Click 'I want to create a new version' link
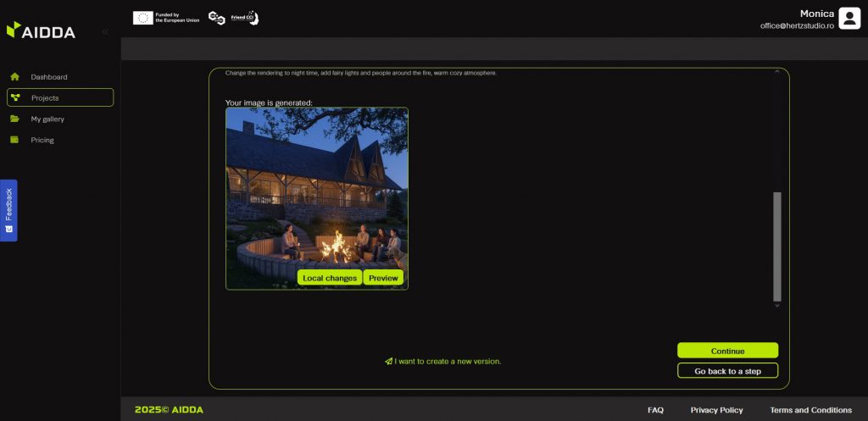Screen dimensions: 868x421 point(442,361)
